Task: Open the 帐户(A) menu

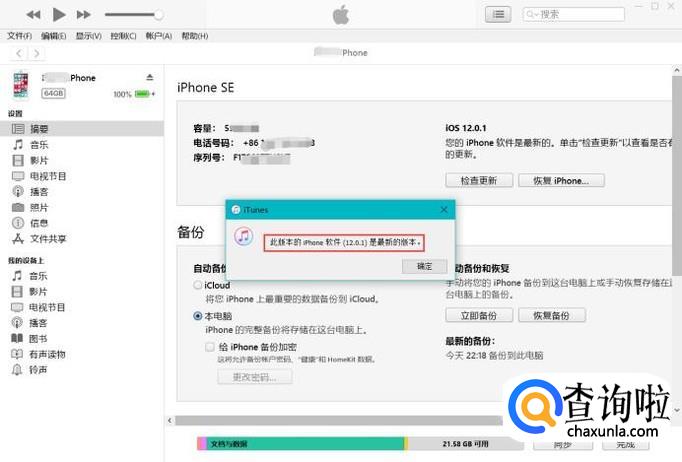Action: pyautogui.click(x=159, y=36)
